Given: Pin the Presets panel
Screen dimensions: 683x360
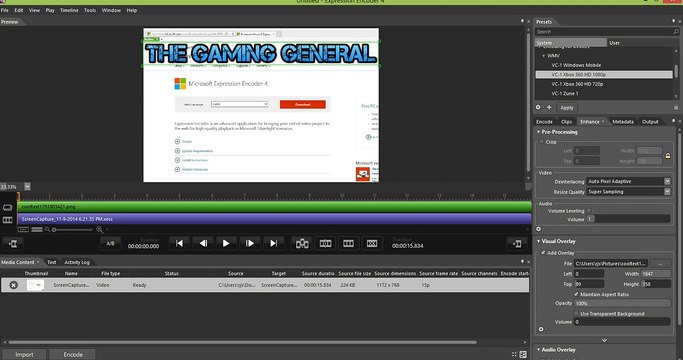Looking at the screenshot, I should tap(673, 21).
